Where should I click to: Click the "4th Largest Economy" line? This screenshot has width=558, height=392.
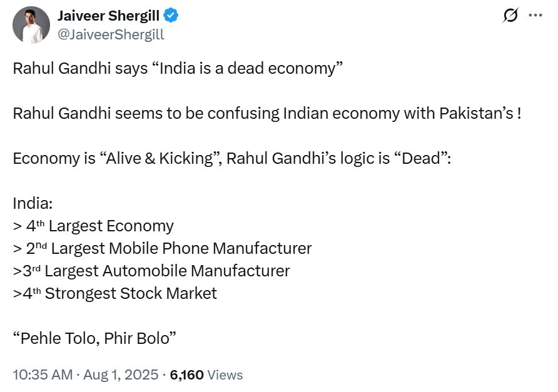(x=94, y=226)
